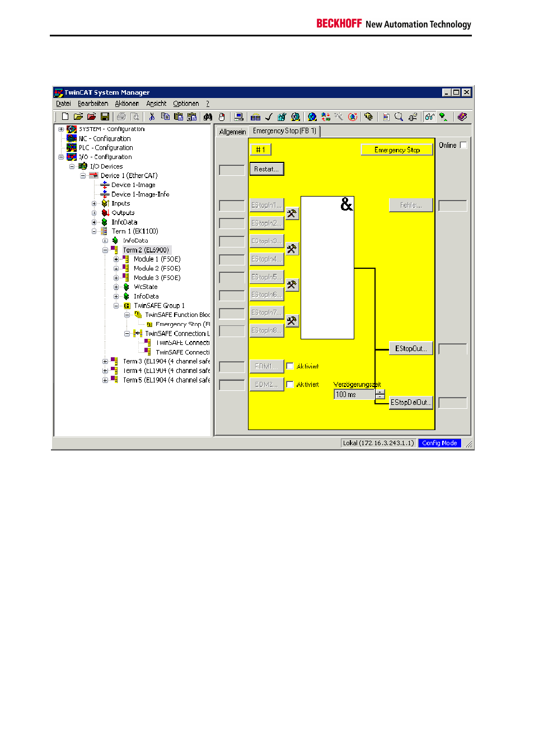Open the Aktionen menu

(x=127, y=104)
